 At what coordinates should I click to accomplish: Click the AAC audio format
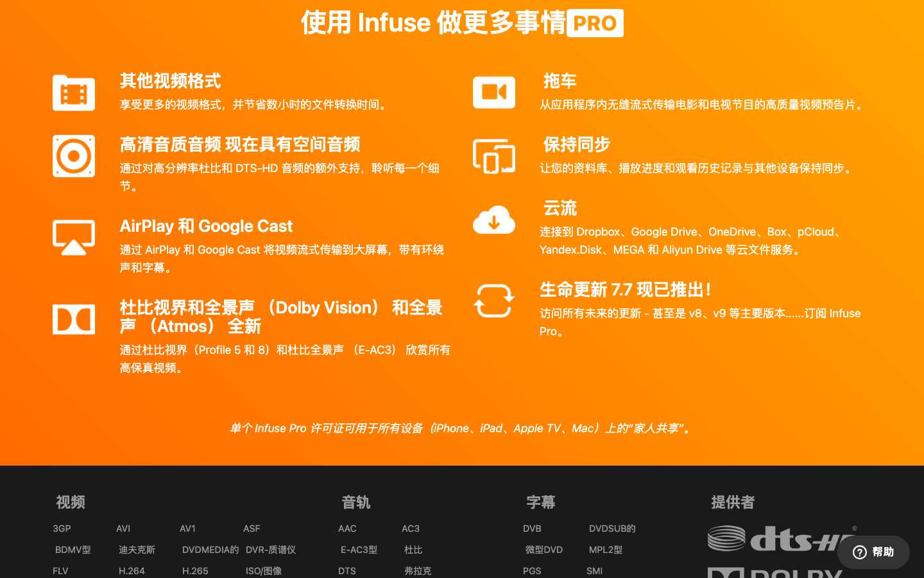pyautogui.click(x=347, y=529)
